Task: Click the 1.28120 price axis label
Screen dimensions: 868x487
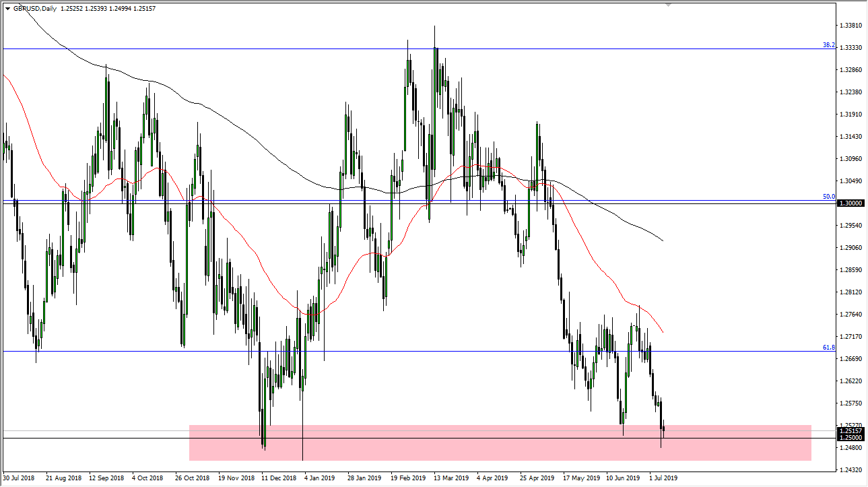Action: 852,292
